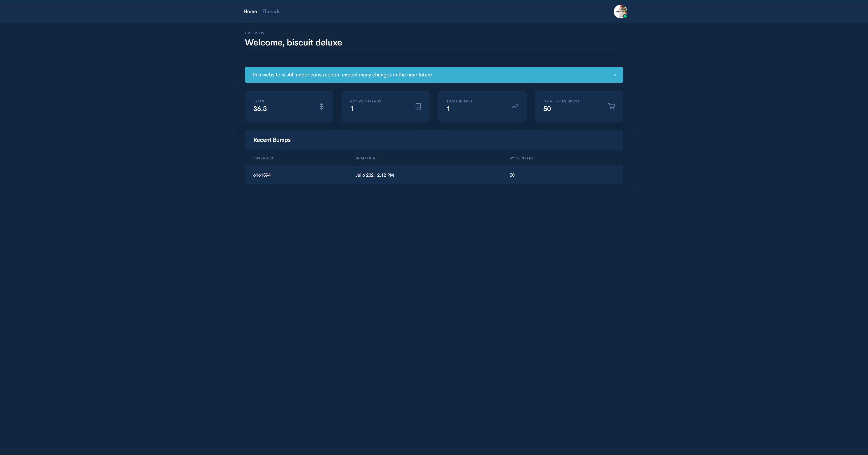Click the Bytes Spent column header
This screenshot has height=455, width=868.
[521, 158]
